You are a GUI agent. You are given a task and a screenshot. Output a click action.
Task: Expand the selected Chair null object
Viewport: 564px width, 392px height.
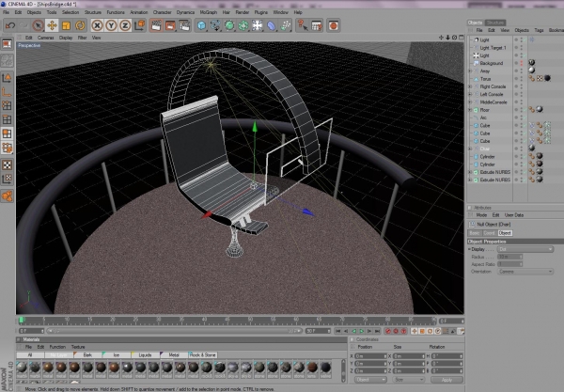pyautogui.click(x=470, y=149)
